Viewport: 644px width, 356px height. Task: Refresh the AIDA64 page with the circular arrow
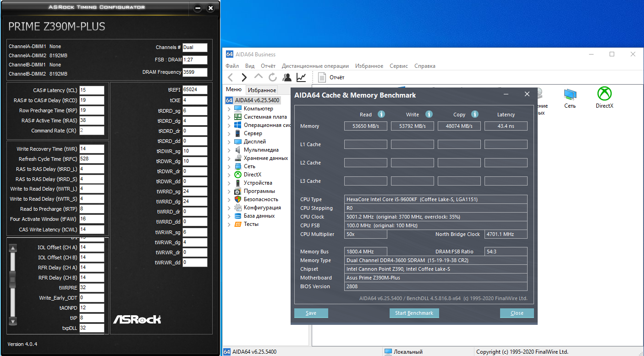(x=273, y=77)
